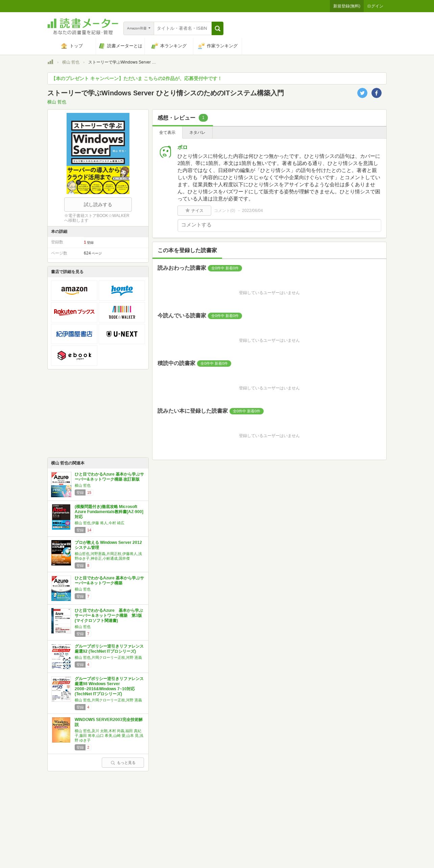Click the グループポリシー 厳選98 cover thumbnail
Viewport: 434px width, 868px height.
click(x=61, y=689)
